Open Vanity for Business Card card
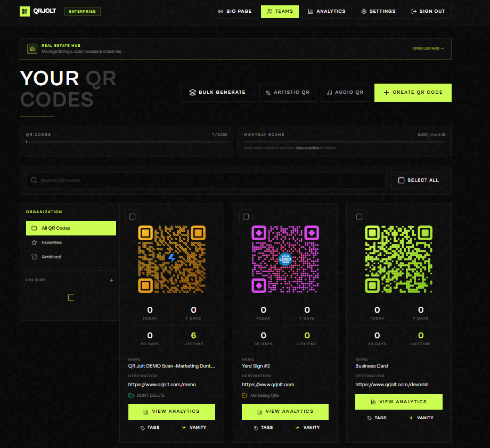The height and width of the screenshot is (448, 490). 421,418
